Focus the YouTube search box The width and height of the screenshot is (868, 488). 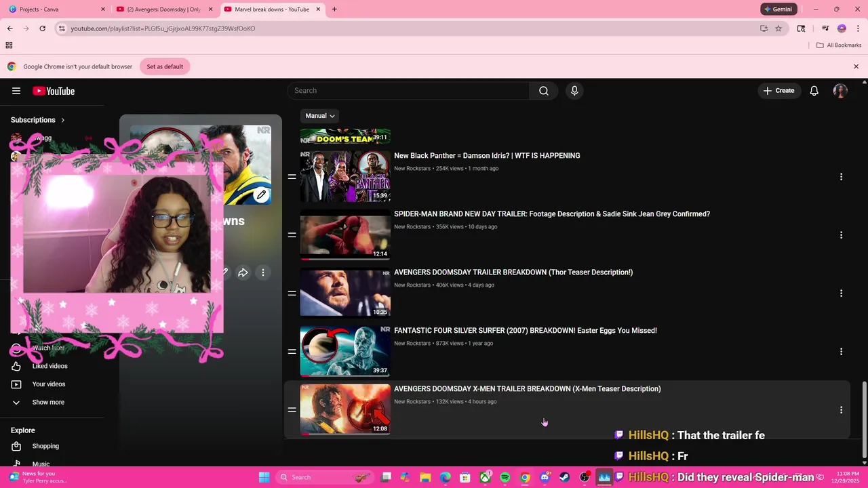point(408,91)
